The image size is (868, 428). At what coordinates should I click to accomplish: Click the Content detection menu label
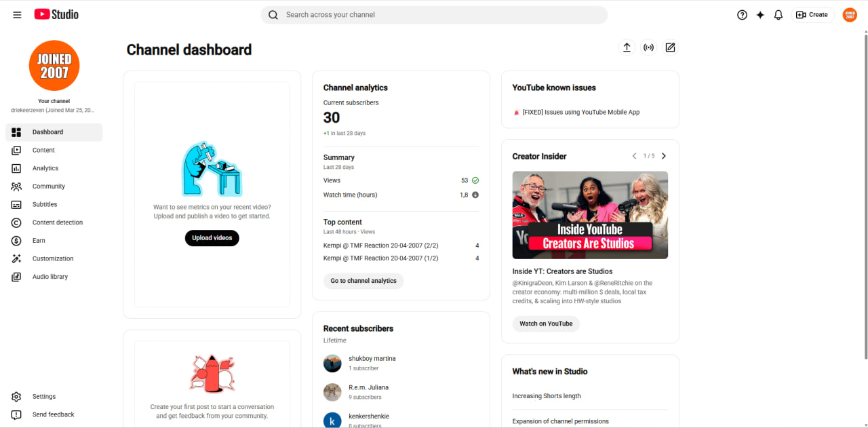point(58,222)
